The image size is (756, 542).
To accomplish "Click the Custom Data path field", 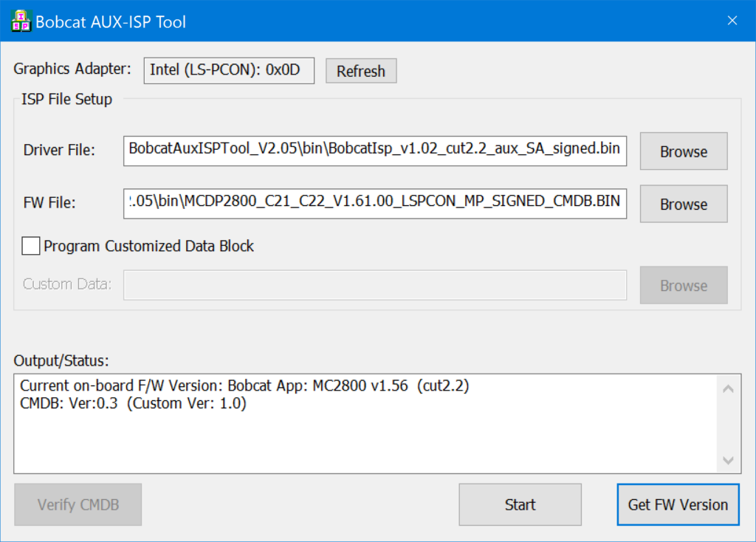I will (x=375, y=285).
